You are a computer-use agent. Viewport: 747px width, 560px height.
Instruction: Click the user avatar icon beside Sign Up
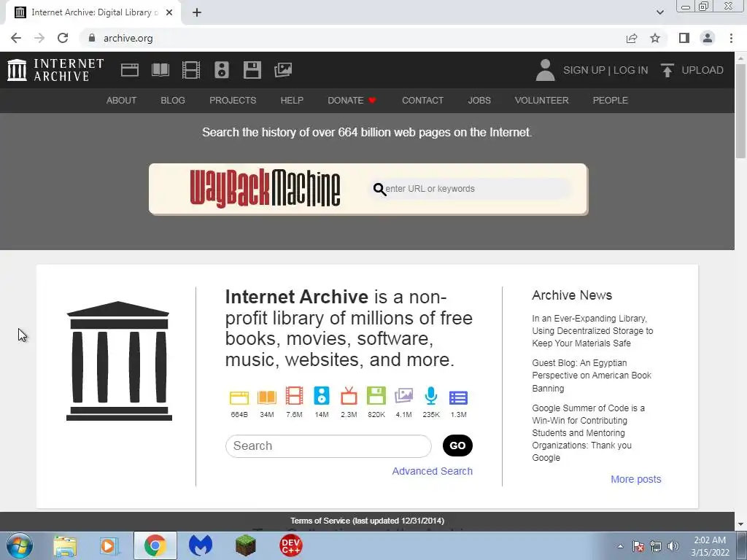(x=545, y=70)
